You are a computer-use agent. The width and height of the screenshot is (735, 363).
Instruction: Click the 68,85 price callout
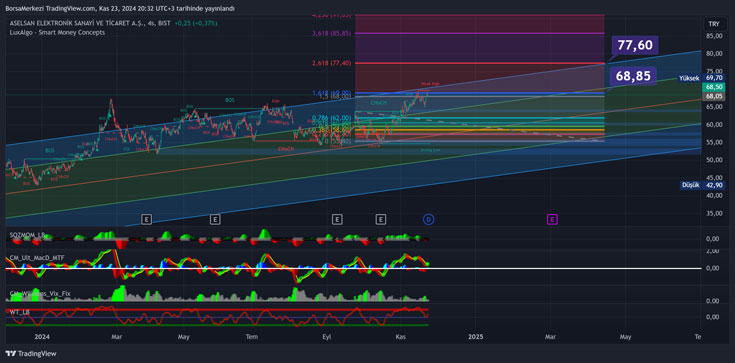pyautogui.click(x=634, y=76)
